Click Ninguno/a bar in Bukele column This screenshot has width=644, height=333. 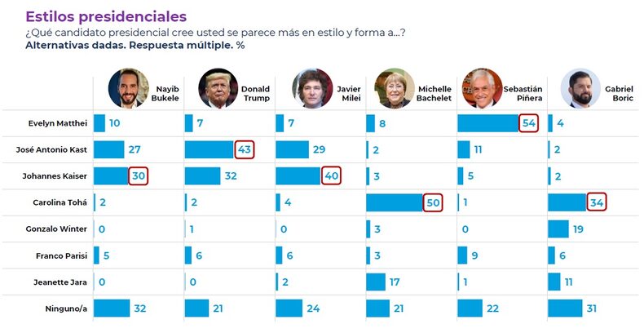tap(112, 309)
